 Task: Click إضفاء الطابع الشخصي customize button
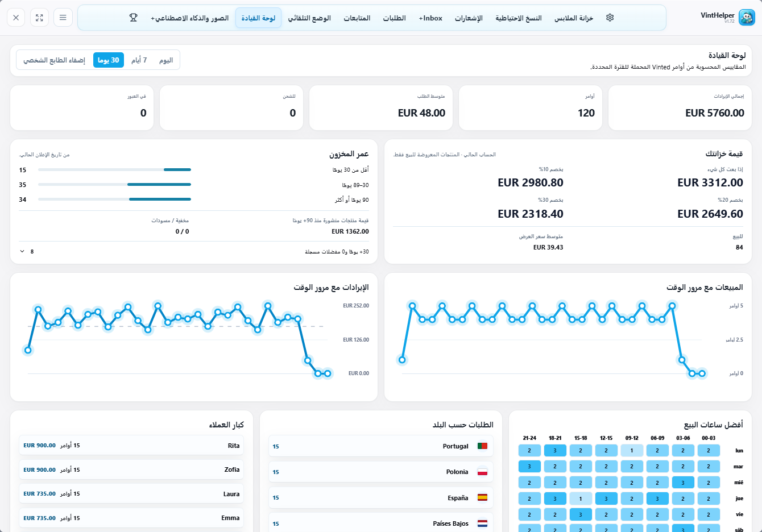[54, 60]
